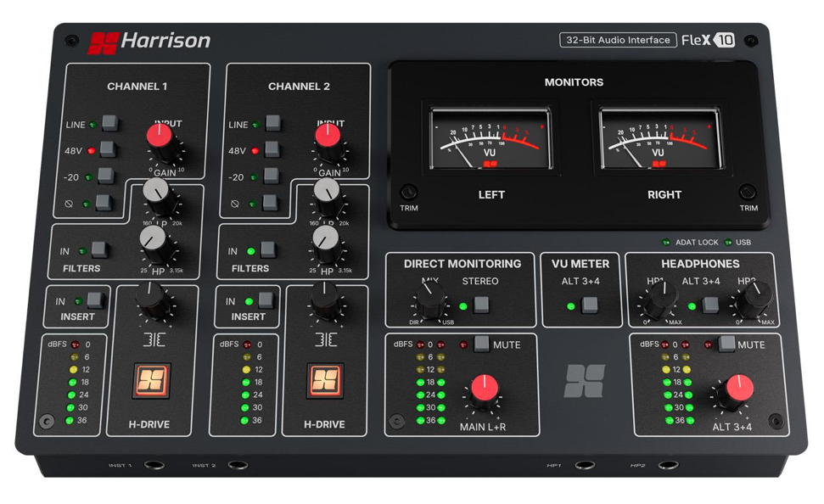This screenshot has width=824, height=504.
Task: Toggle the Direct Monitoring STEREO button
Action: (481, 305)
